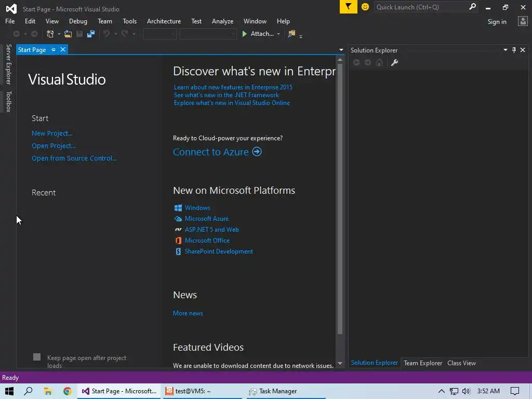
Task: Open Windows Start menu
Action: tap(9, 391)
